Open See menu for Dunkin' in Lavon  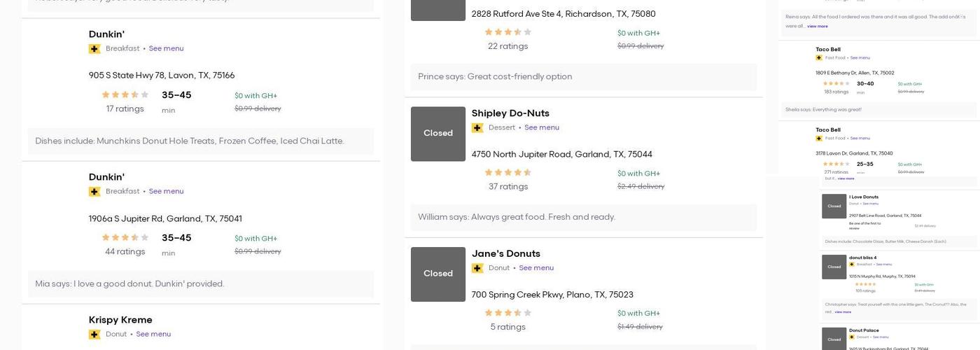(166, 49)
